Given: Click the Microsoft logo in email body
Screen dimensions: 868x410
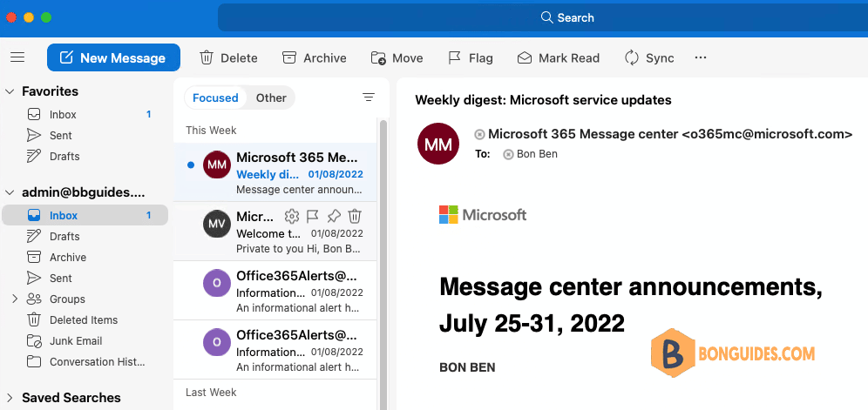Looking at the screenshot, I should (x=483, y=215).
